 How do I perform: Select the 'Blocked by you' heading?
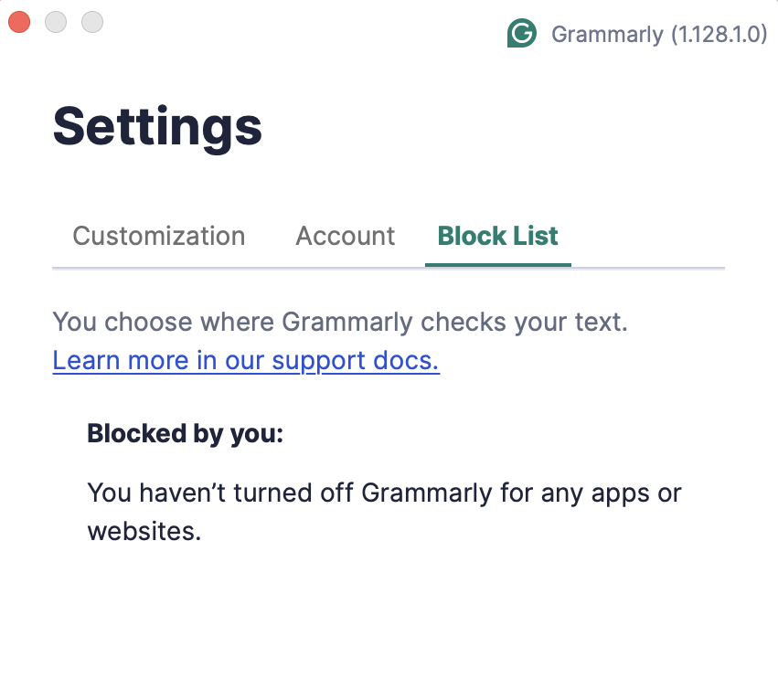point(186,433)
